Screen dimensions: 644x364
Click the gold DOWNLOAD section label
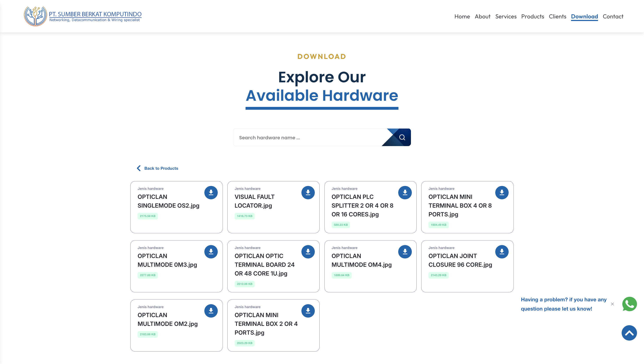pyautogui.click(x=322, y=57)
